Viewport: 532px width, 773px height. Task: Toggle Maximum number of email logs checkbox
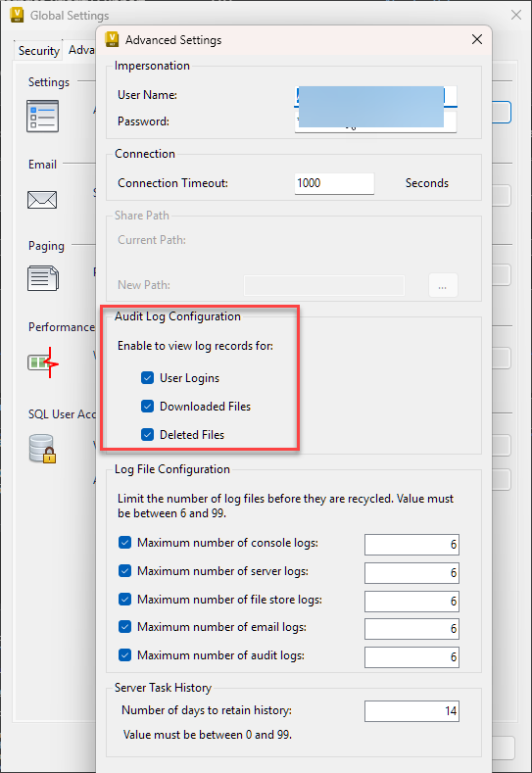point(124,627)
